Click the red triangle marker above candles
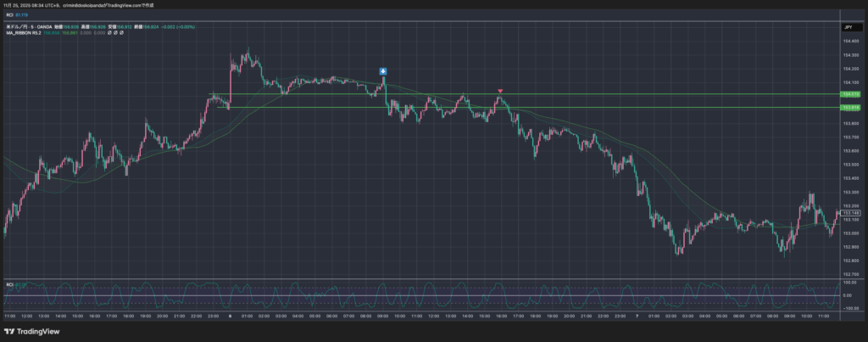The width and height of the screenshot is (868, 342). 500,91
